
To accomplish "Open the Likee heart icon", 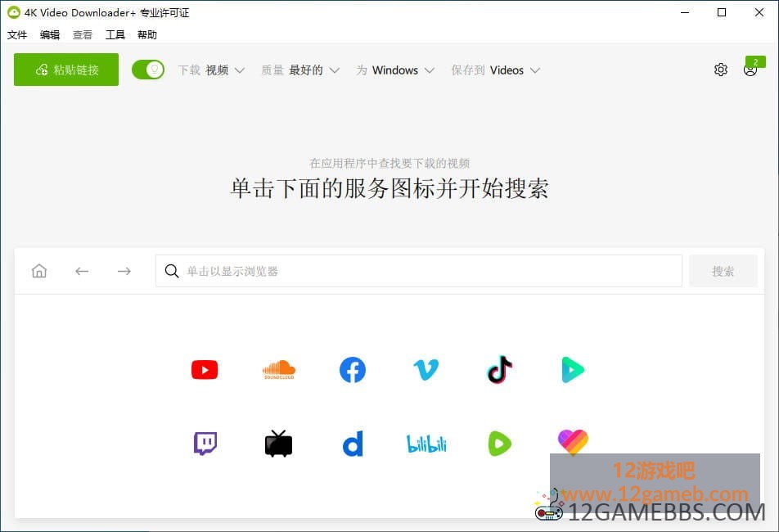I will tap(573, 442).
